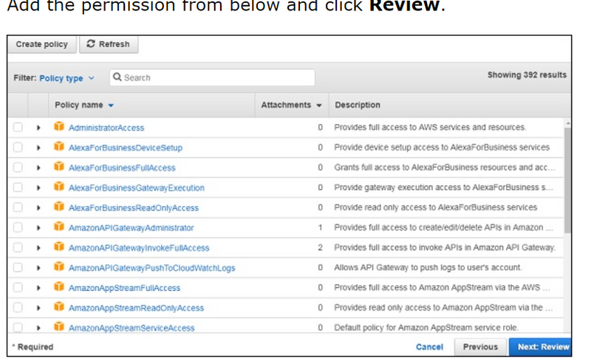Screen dimensions: 591x364
Task: Open the Policy type filter dropdown
Action: (x=66, y=78)
